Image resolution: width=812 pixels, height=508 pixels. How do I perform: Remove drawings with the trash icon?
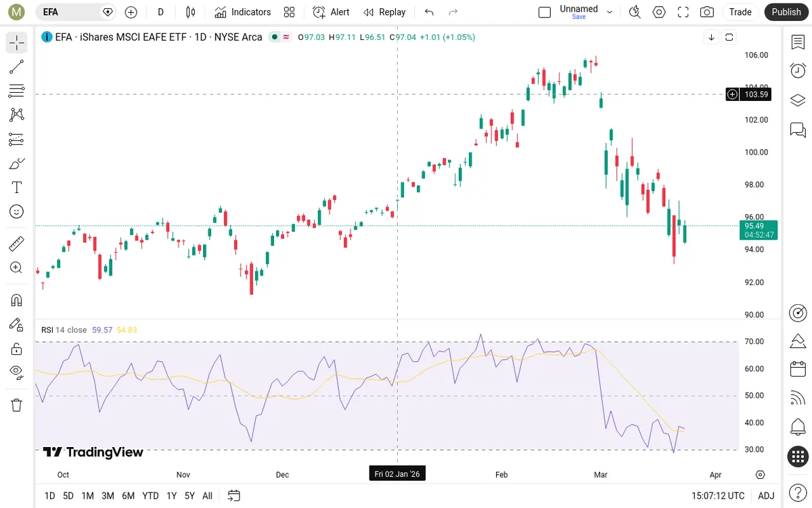pos(17,405)
